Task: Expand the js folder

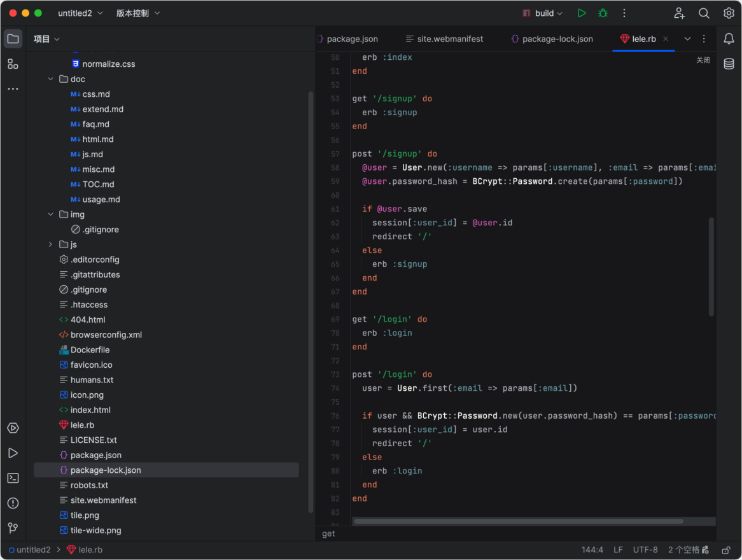Action: (51, 244)
